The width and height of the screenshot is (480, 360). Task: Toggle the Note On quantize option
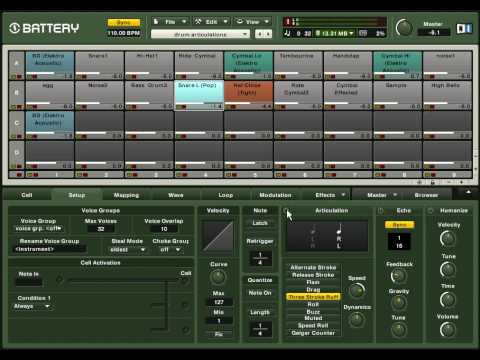pos(260,293)
